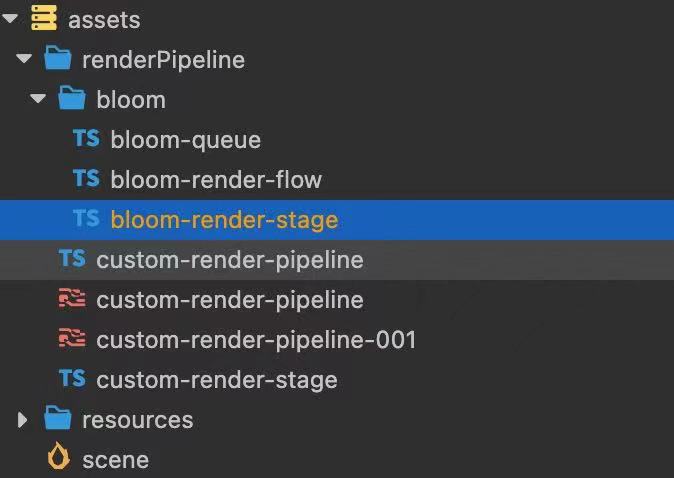Click the TS icon beside bloom-queue
Viewport: 674px width, 478px height.
[86, 139]
